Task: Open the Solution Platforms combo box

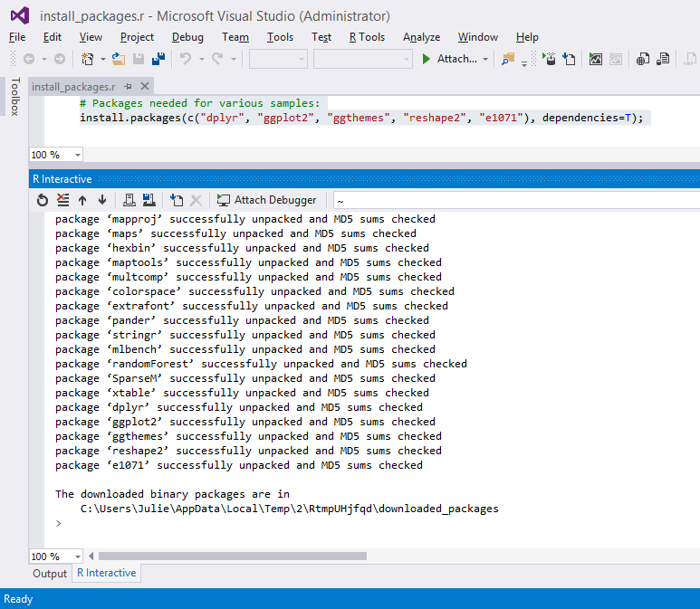Action: [x=362, y=59]
